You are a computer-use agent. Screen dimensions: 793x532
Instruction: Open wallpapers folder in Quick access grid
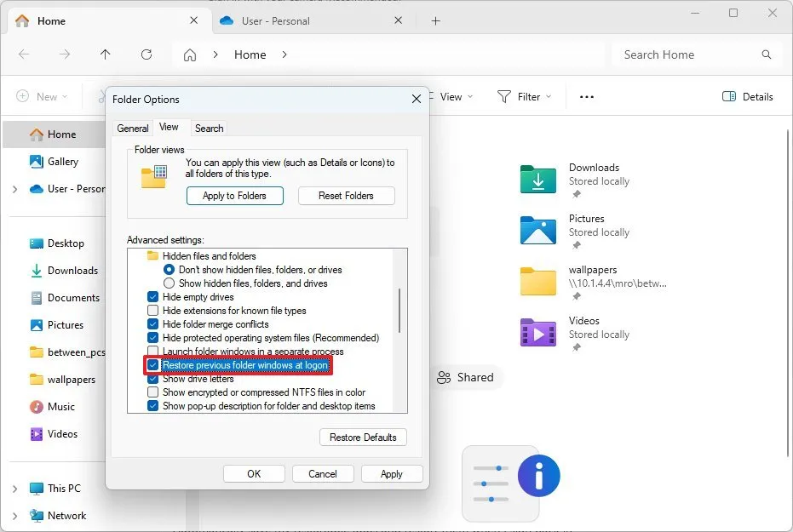pos(593,282)
